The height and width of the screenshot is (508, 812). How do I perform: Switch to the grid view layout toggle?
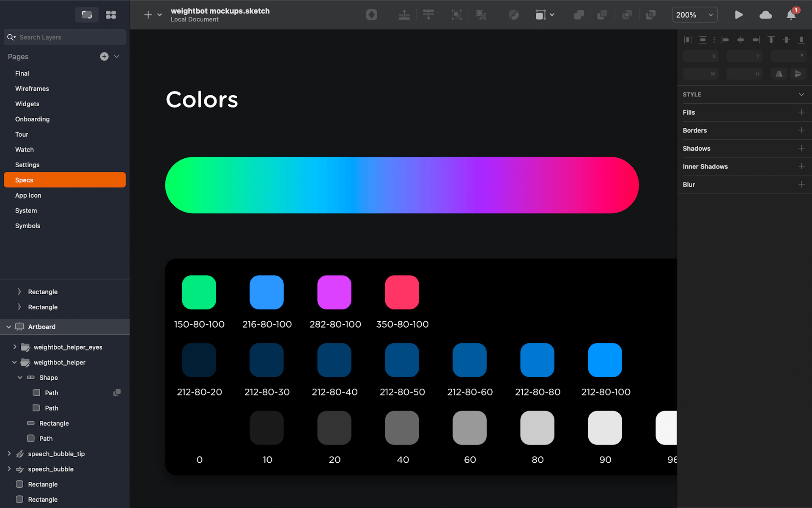coord(111,14)
